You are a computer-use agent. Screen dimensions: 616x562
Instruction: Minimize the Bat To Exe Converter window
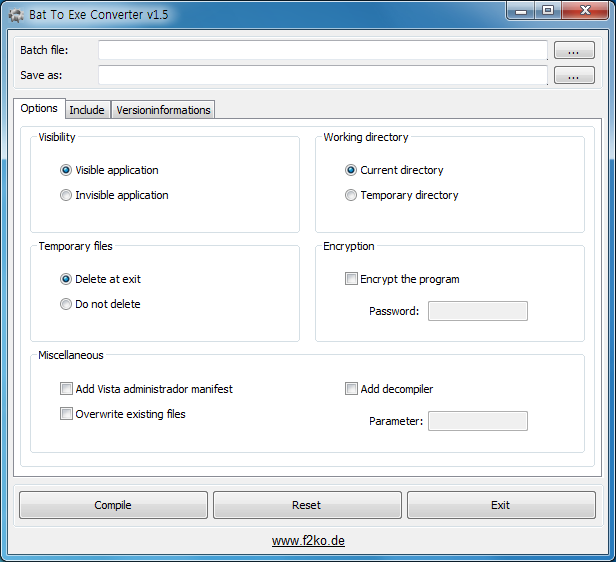[x=521, y=11]
